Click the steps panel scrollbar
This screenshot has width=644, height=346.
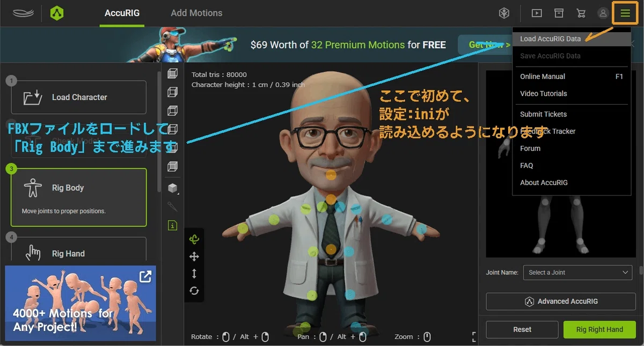(x=159, y=131)
